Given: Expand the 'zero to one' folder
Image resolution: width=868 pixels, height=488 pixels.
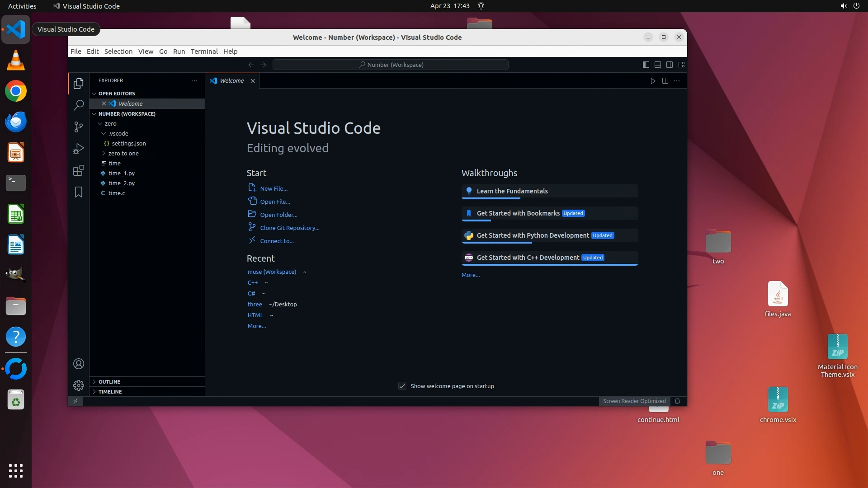Looking at the screenshot, I should pyautogui.click(x=123, y=153).
